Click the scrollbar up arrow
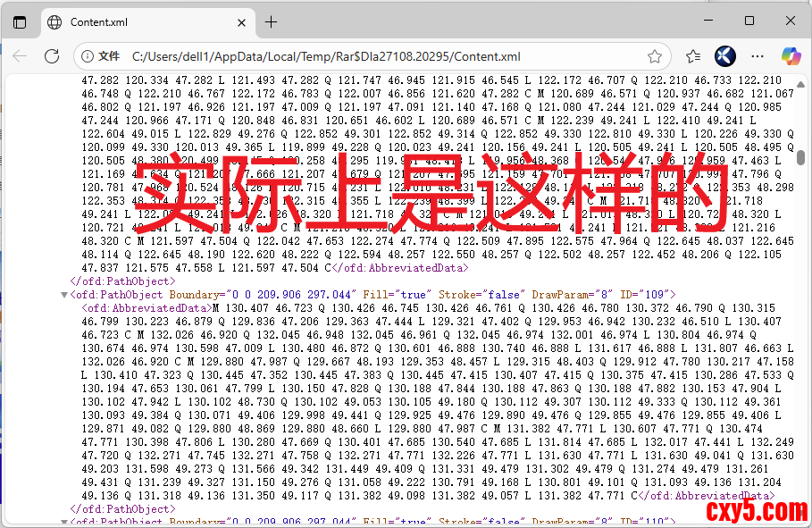The image size is (812, 528). click(x=800, y=85)
